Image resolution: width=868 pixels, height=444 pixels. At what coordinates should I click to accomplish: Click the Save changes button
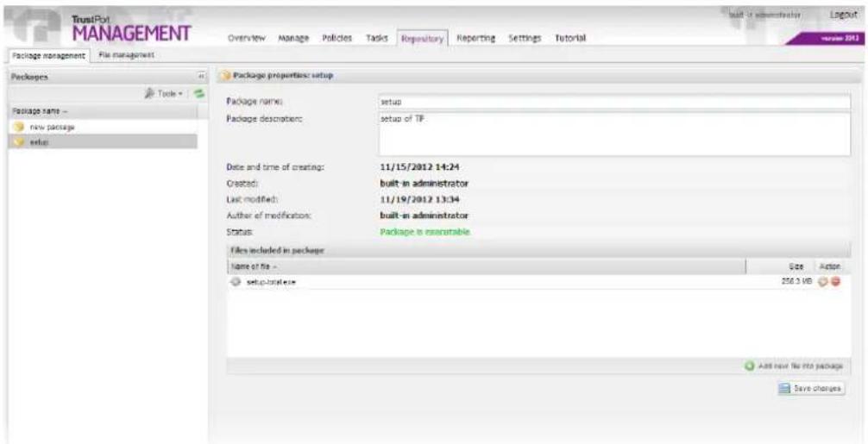click(810, 389)
